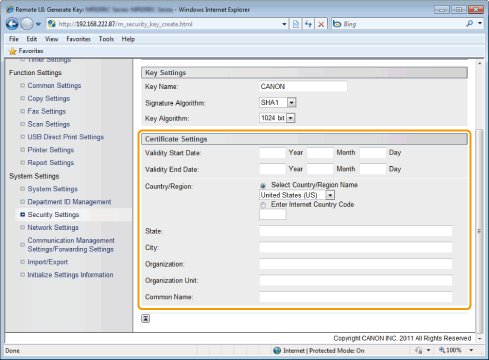Open the Tools menu
Image resolution: width=489 pixels, height=360 pixels.
pyautogui.click(x=106, y=39)
